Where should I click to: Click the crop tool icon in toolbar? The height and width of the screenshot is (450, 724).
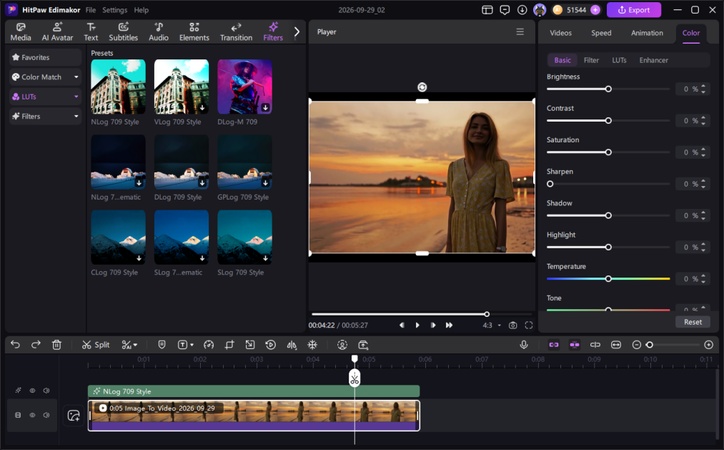[229, 345]
